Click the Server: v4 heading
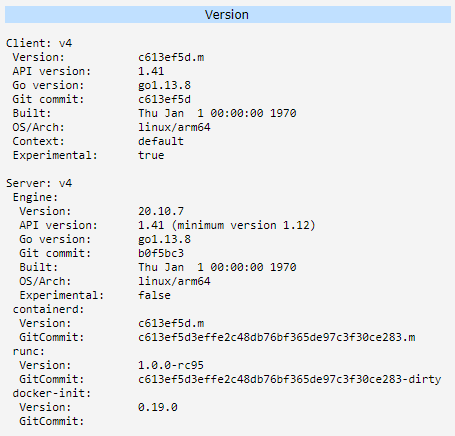Screen dimensions: 455x436 (x=39, y=183)
